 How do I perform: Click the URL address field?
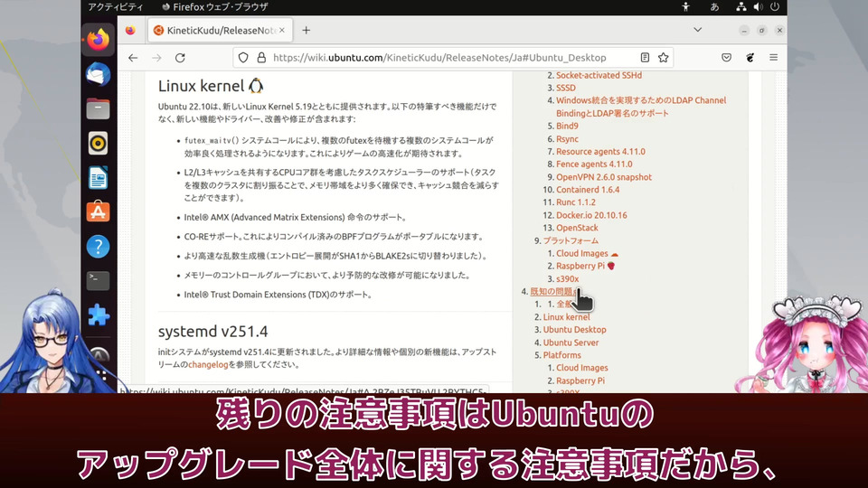[x=439, y=58]
